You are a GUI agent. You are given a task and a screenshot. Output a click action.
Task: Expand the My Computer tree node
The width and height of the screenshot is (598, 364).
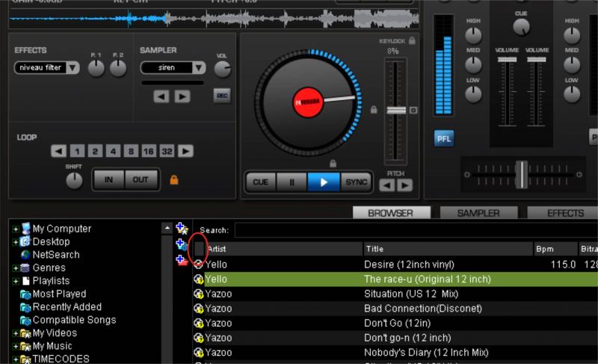point(16,229)
